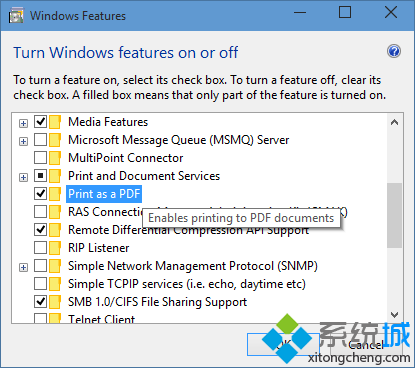Viewport: 415px width, 368px height.
Task: Expand the Media Features tree node
Action: click(23, 124)
